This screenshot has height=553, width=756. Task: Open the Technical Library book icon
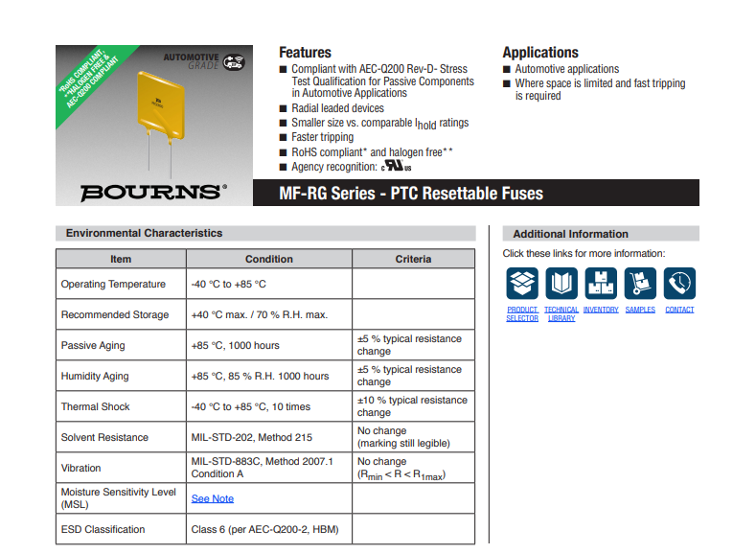pos(561,284)
